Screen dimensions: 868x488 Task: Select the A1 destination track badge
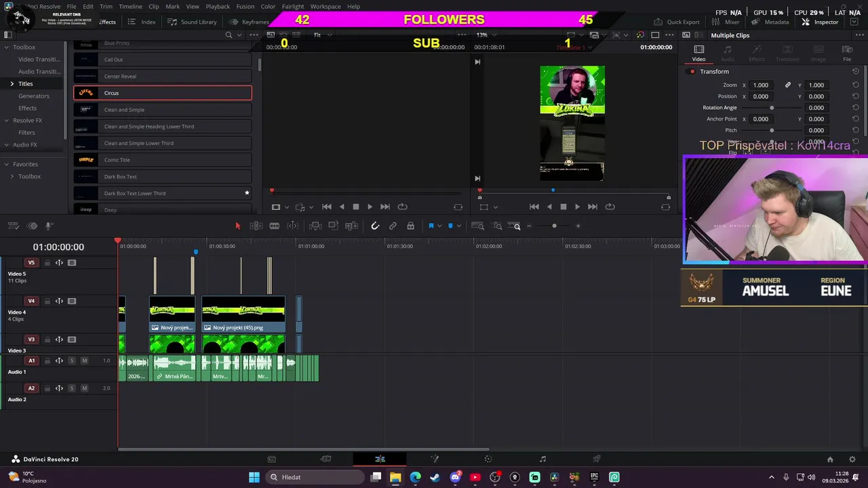point(31,361)
